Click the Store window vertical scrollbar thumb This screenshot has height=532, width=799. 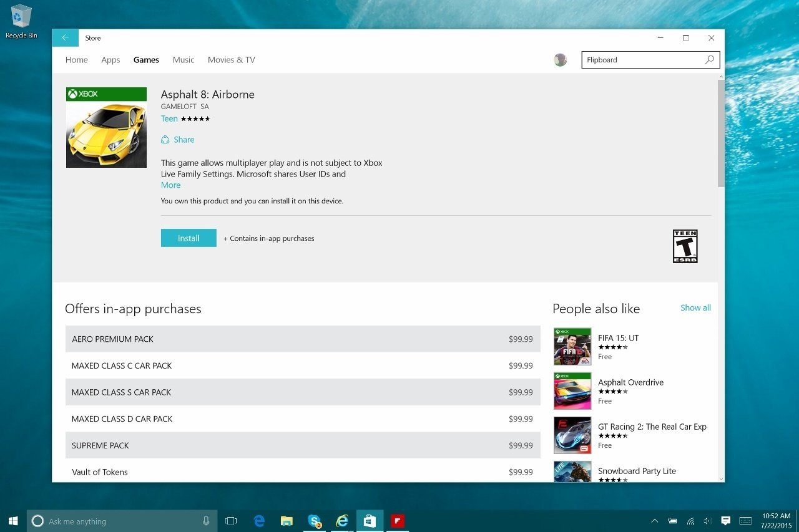pyautogui.click(x=721, y=133)
